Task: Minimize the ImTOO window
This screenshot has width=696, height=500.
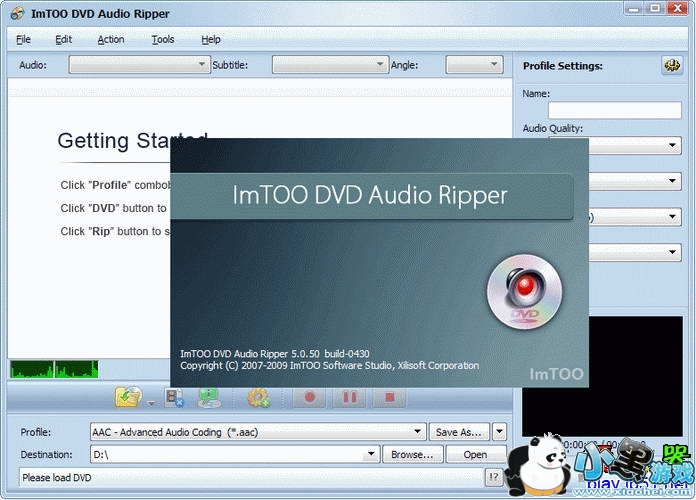Action: pyautogui.click(x=634, y=8)
